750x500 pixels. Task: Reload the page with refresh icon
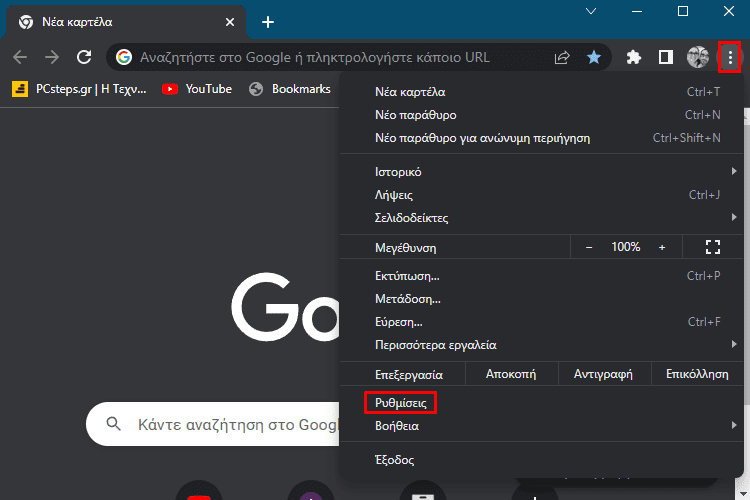coord(84,57)
